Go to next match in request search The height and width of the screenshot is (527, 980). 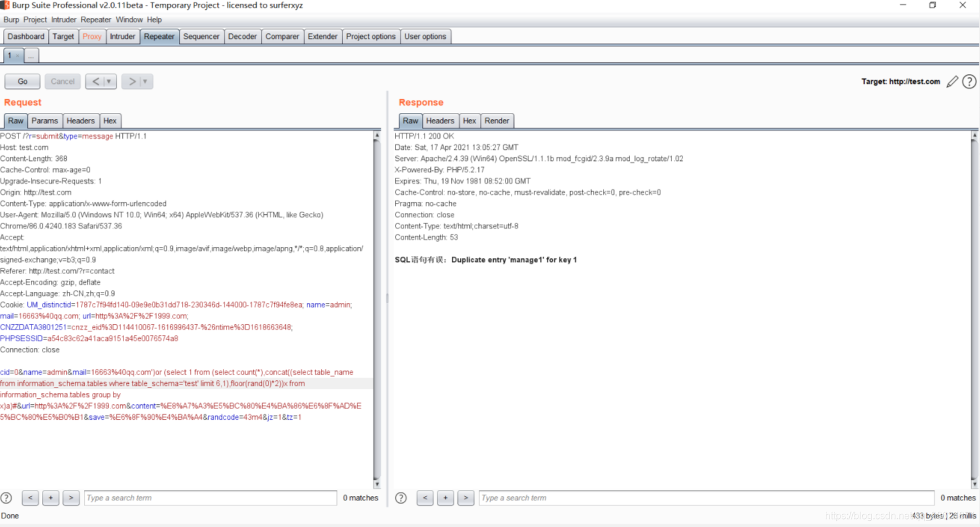coord(71,497)
